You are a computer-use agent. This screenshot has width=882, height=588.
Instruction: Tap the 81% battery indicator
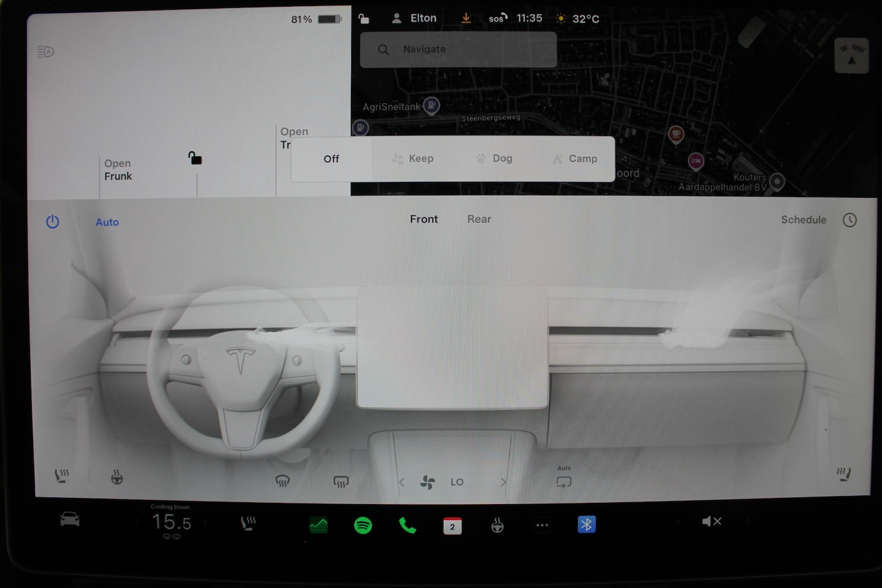316,19
